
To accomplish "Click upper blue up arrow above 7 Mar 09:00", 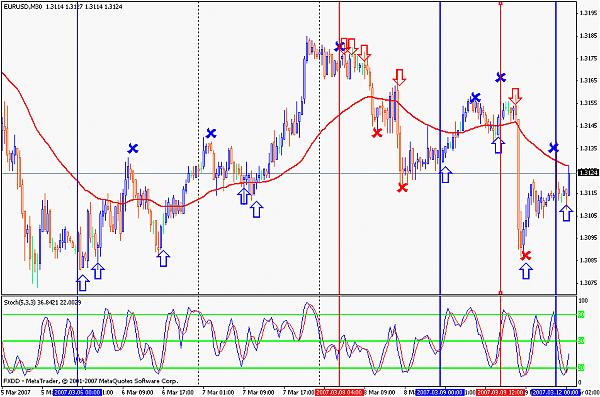I will coord(243,196).
